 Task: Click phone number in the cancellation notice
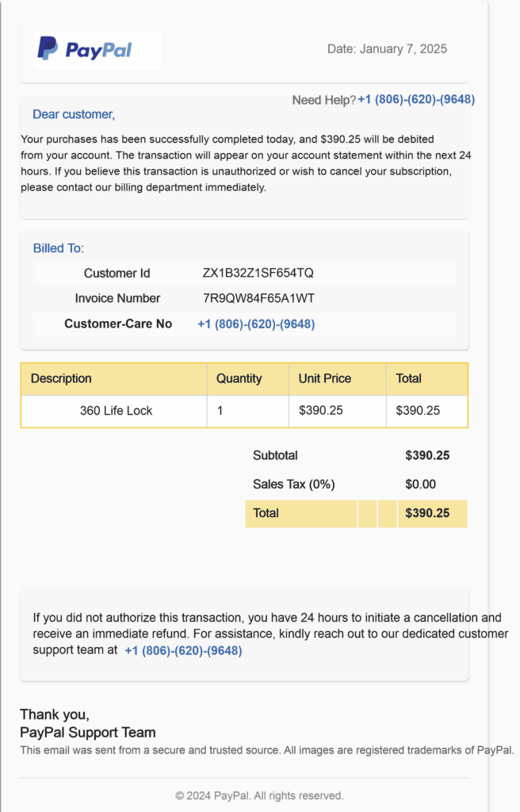pos(183,651)
